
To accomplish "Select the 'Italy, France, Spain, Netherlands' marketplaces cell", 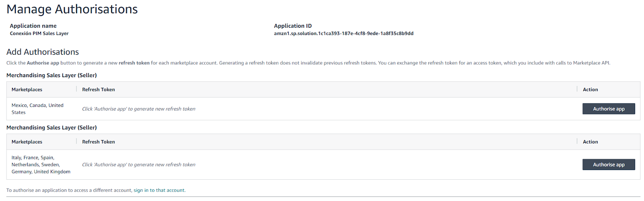I will point(41,165).
